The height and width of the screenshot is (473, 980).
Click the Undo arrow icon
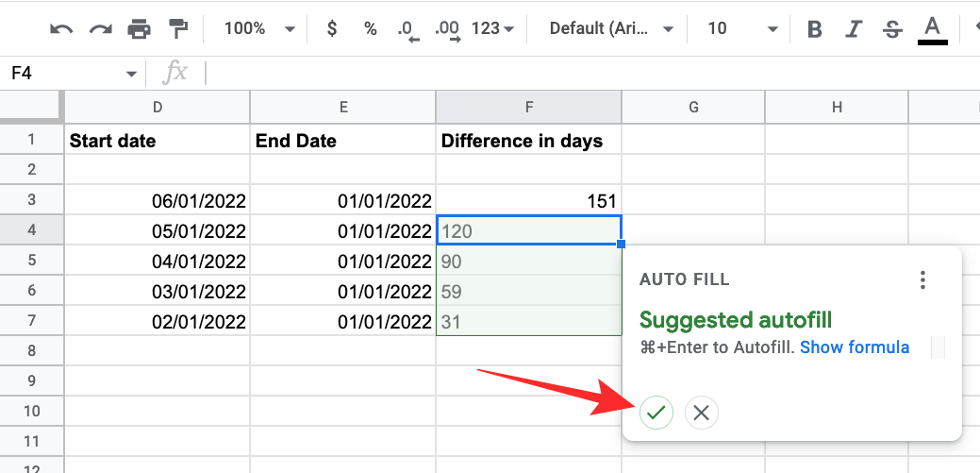[x=61, y=29]
